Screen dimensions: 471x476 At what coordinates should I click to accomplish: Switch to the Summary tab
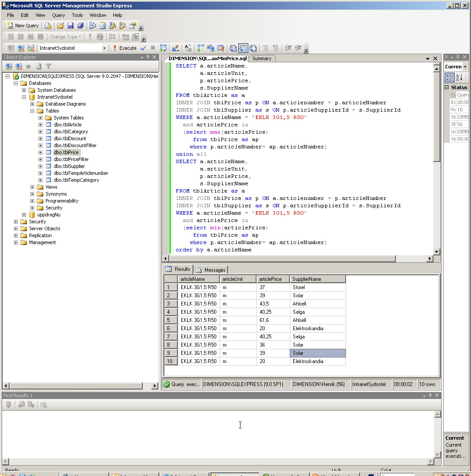[x=262, y=58]
